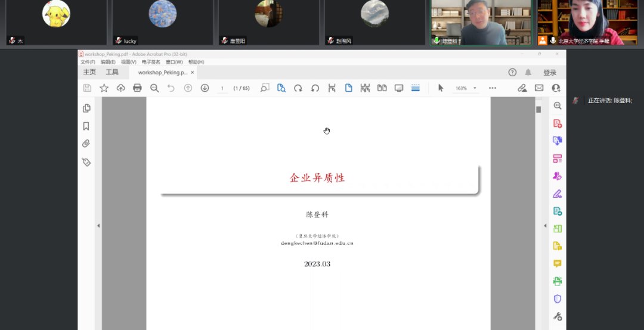Open the Comment tool in right pane
This screenshot has width=644, height=330.
point(558,263)
